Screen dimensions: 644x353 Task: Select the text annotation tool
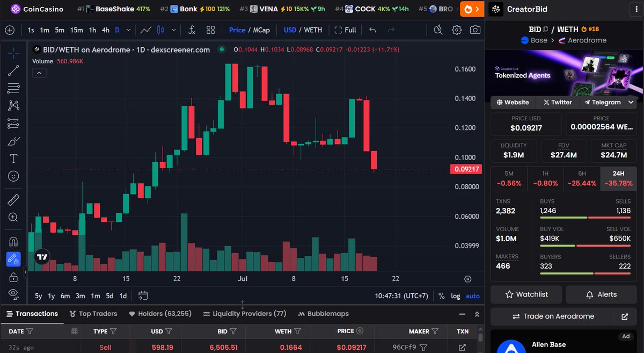(14, 159)
